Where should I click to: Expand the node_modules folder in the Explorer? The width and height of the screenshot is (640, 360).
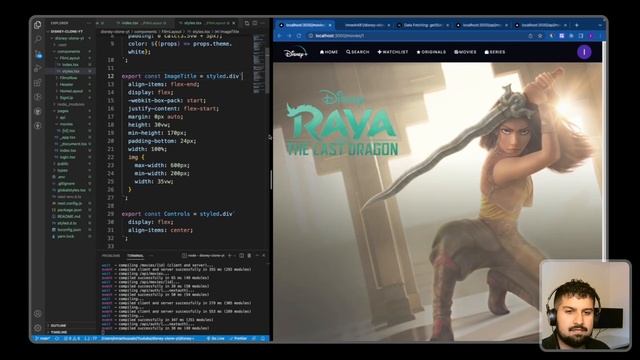(x=71, y=104)
